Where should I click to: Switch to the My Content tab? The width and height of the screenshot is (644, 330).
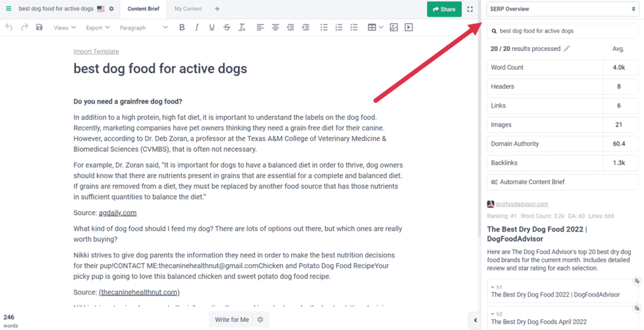pos(188,9)
